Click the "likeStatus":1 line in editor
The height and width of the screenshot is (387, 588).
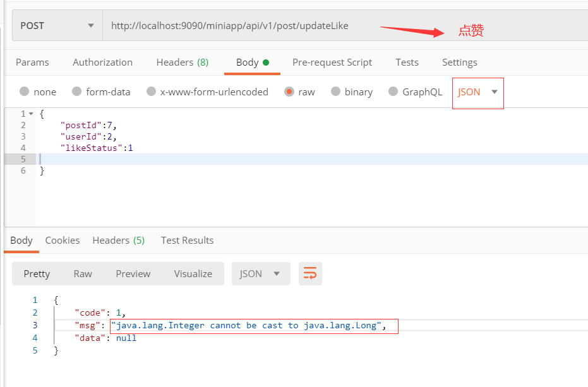pos(97,148)
